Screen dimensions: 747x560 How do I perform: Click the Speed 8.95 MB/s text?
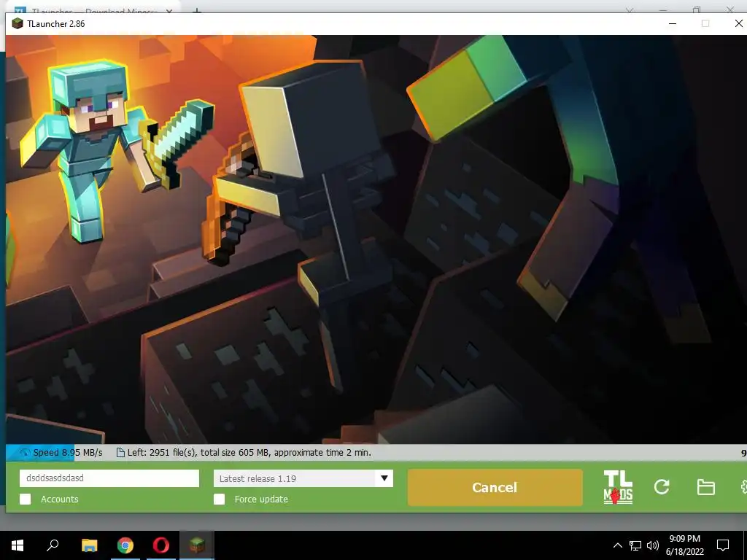coord(68,453)
